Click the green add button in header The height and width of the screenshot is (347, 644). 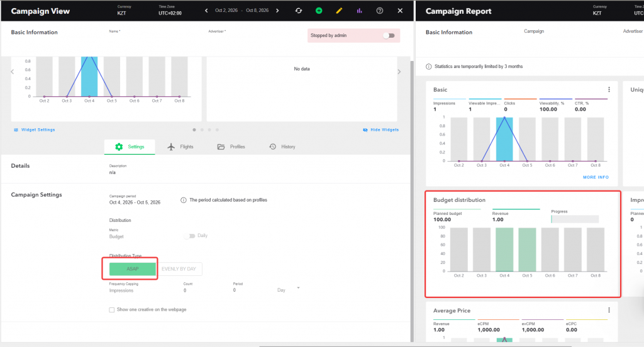tap(319, 11)
